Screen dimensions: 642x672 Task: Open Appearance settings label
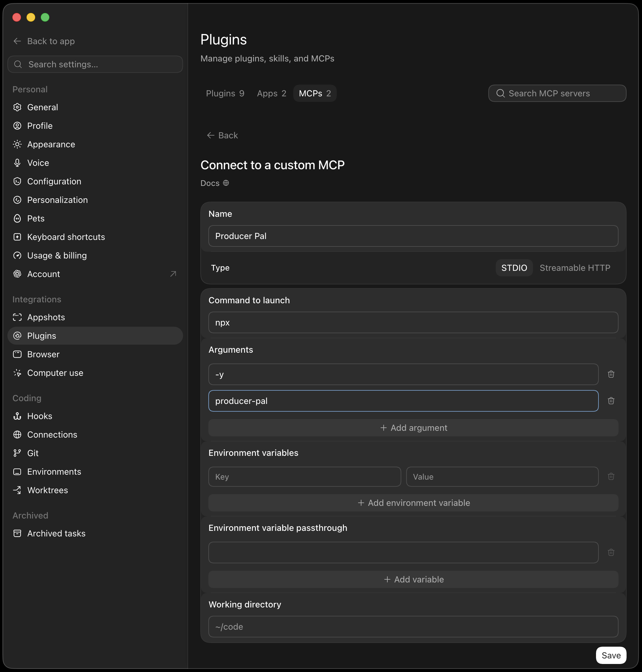pos(51,144)
